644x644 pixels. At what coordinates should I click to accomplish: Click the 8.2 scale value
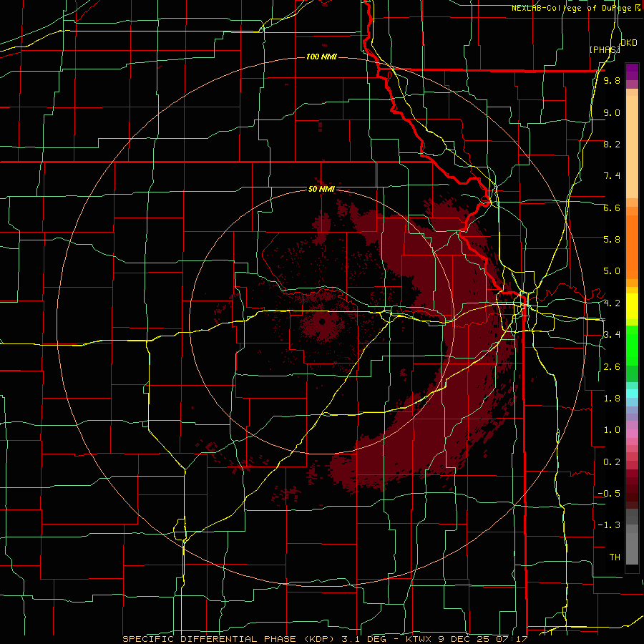[x=612, y=145]
